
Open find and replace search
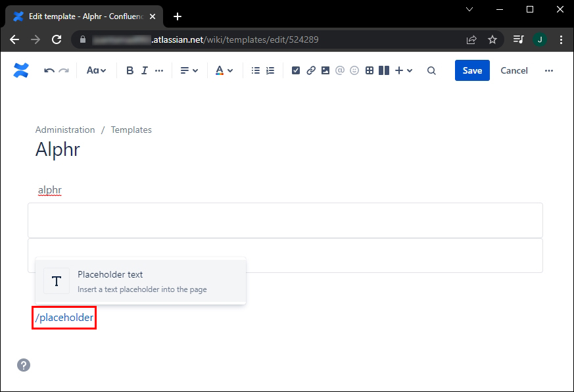pyautogui.click(x=431, y=70)
